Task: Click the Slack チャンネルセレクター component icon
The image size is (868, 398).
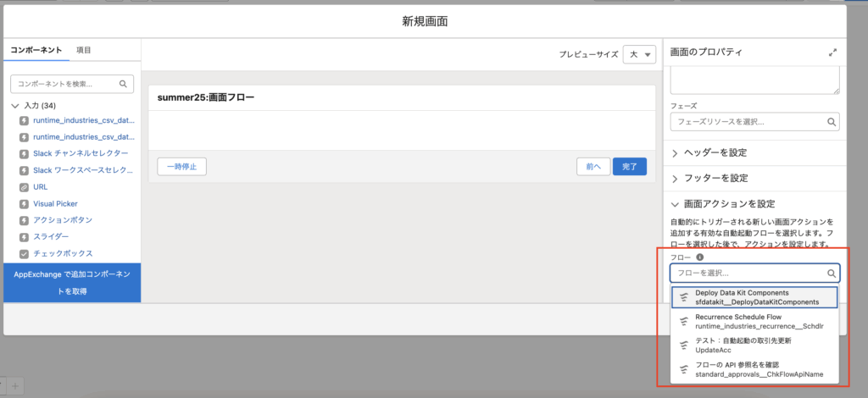Action: click(x=23, y=153)
